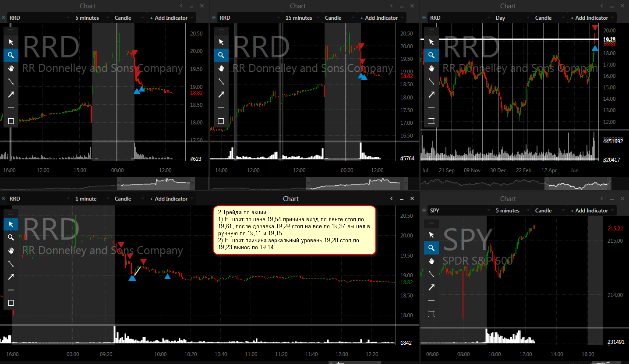This screenshot has height=364, width=629.
Task: Open Candle style dropdown in 1 minute chart
Action: [129, 199]
